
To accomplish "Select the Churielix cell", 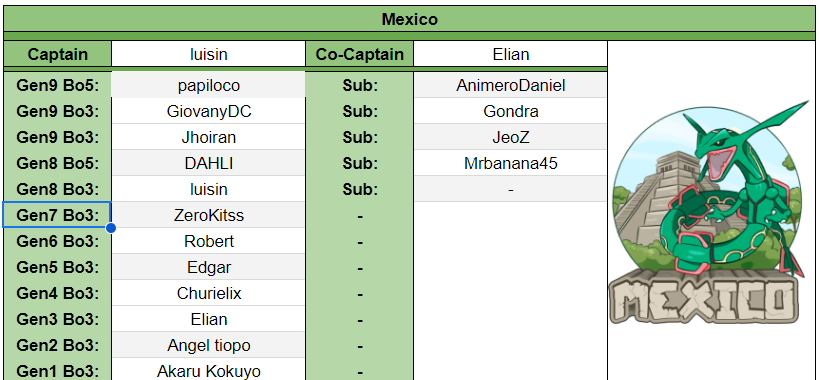I will (x=208, y=293).
